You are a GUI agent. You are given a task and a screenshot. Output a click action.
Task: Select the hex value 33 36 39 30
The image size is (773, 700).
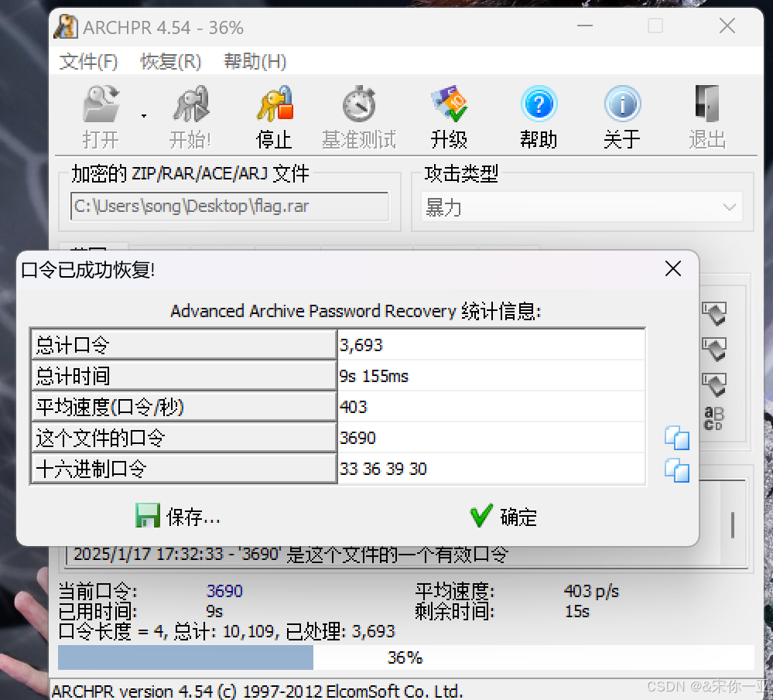pyautogui.click(x=491, y=468)
